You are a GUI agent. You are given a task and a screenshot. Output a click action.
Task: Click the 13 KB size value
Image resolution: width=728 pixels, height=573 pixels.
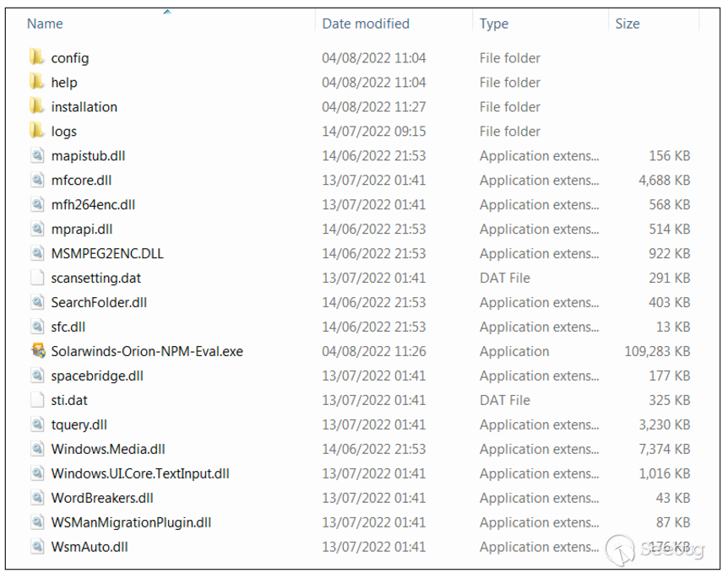[673, 327]
